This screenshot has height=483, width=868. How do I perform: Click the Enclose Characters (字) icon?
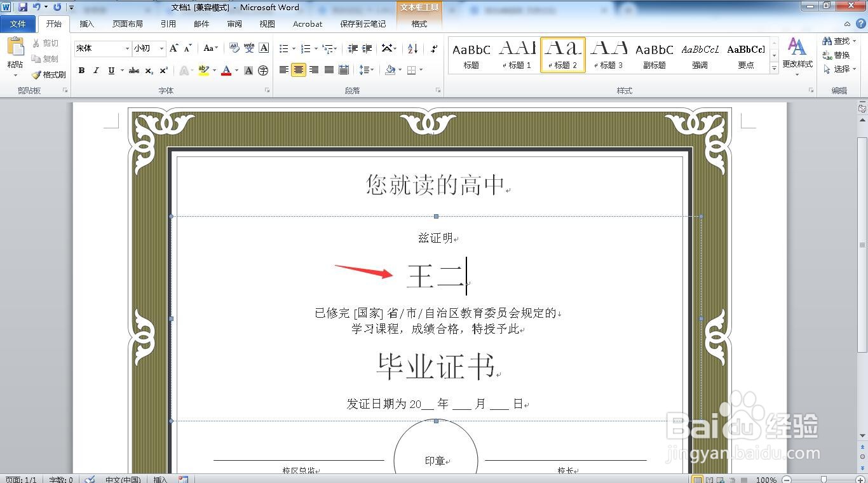click(263, 71)
